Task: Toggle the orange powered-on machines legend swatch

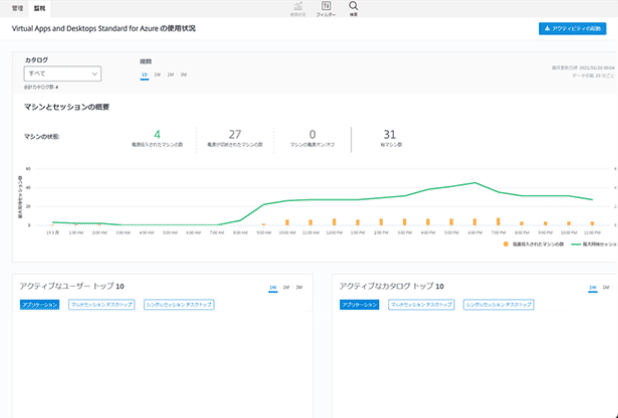Action: click(506, 243)
